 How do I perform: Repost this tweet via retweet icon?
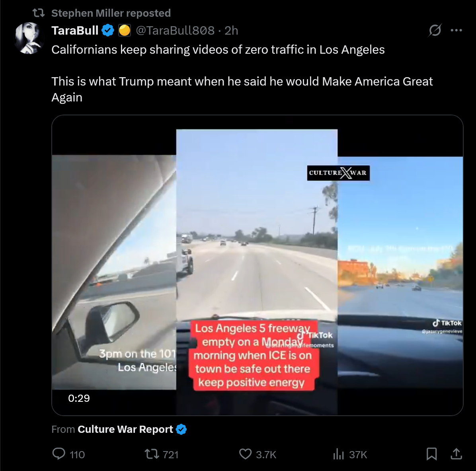pos(151,454)
